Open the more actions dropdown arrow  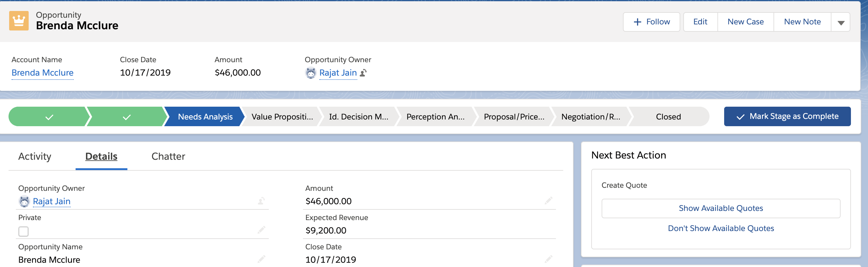[841, 22]
